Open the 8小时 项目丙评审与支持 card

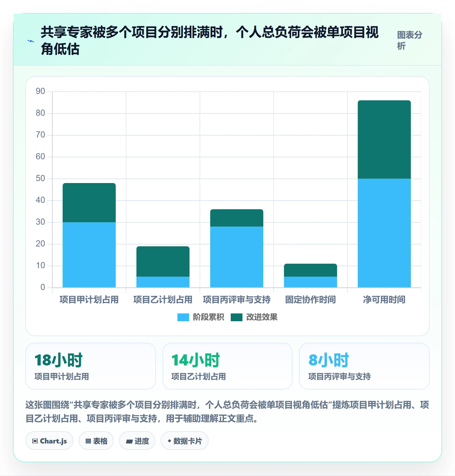(x=364, y=366)
